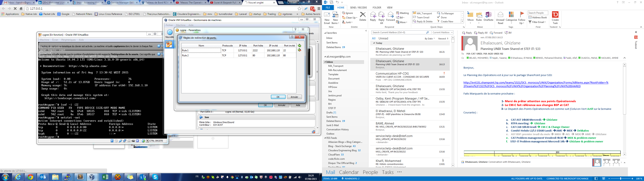Open the Jenkins.prod folder
This screenshot has height=181, width=644.
[335, 96]
